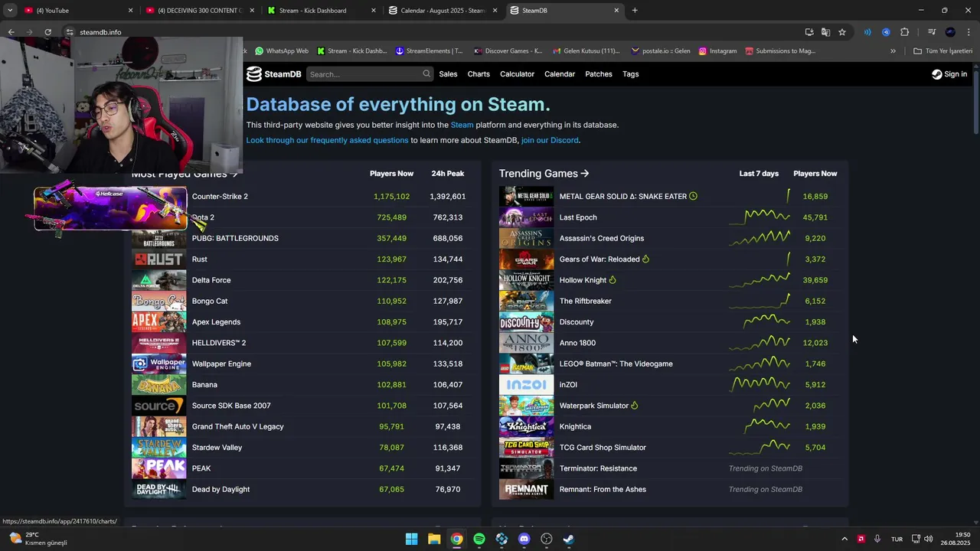Screen dimensions: 980x551
Task: Open Discord from the taskbar
Action: [524, 539]
